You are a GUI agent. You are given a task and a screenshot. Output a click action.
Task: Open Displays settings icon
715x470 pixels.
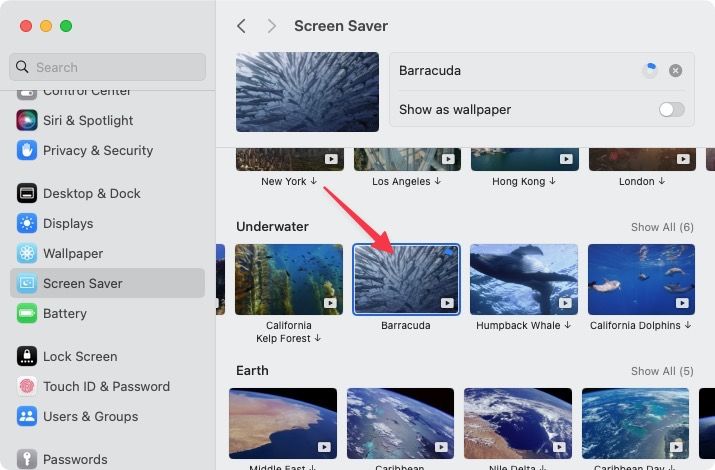coord(27,223)
